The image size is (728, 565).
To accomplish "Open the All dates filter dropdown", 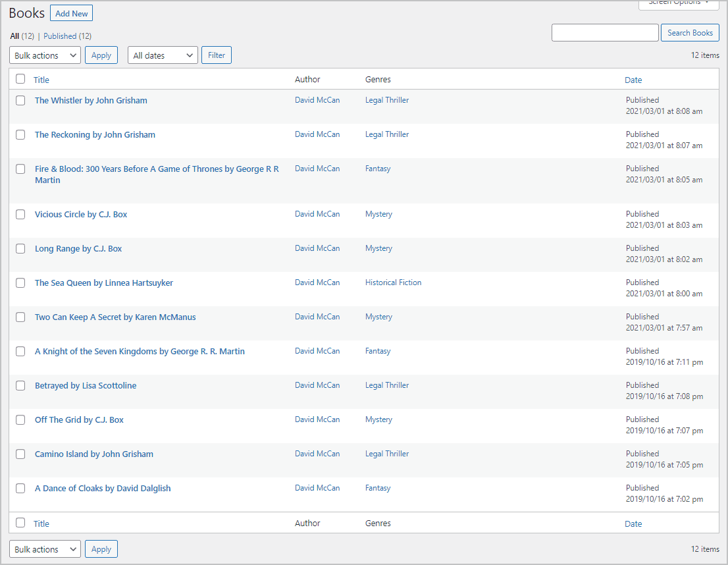I will (162, 55).
